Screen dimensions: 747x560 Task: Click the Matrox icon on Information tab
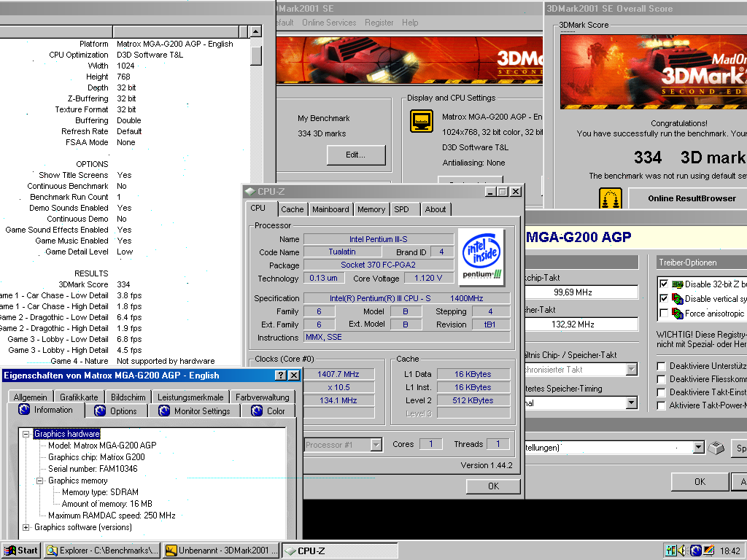pyautogui.click(x=24, y=410)
